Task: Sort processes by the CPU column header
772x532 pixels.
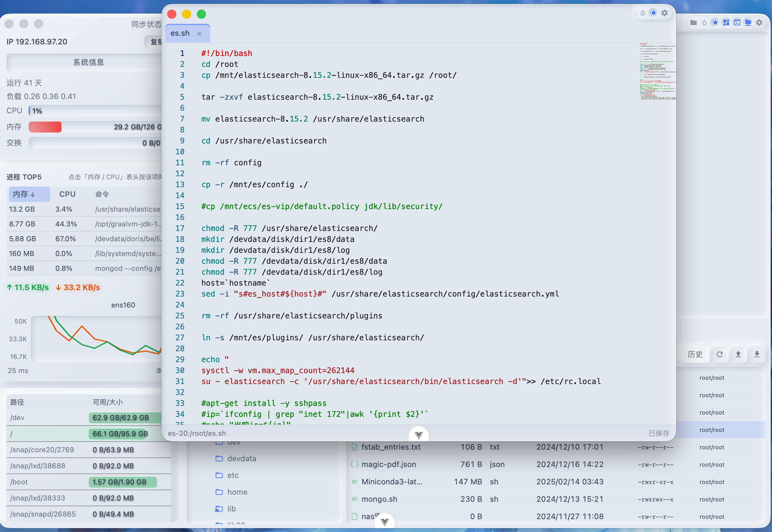Action: tap(67, 194)
